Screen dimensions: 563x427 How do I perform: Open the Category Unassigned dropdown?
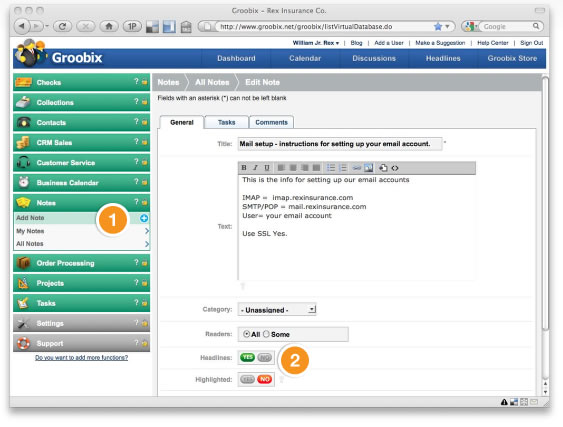point(277,309)
